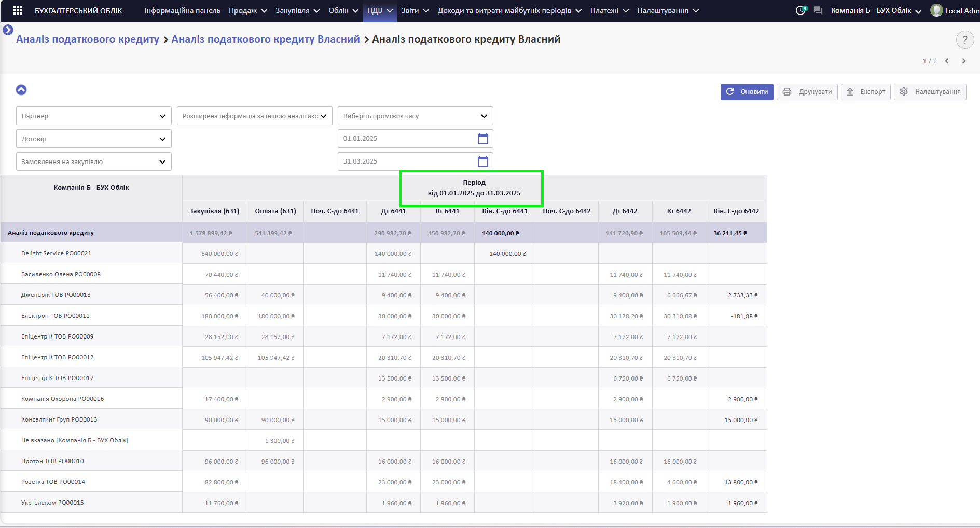The height and width of the screenshot is (528, 980).
Task: Open the conversations chat icon
Action: click(x=818, y=10)
